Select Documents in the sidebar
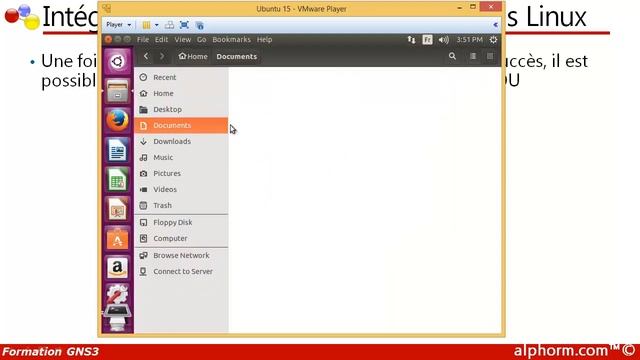 pos(181,125)
